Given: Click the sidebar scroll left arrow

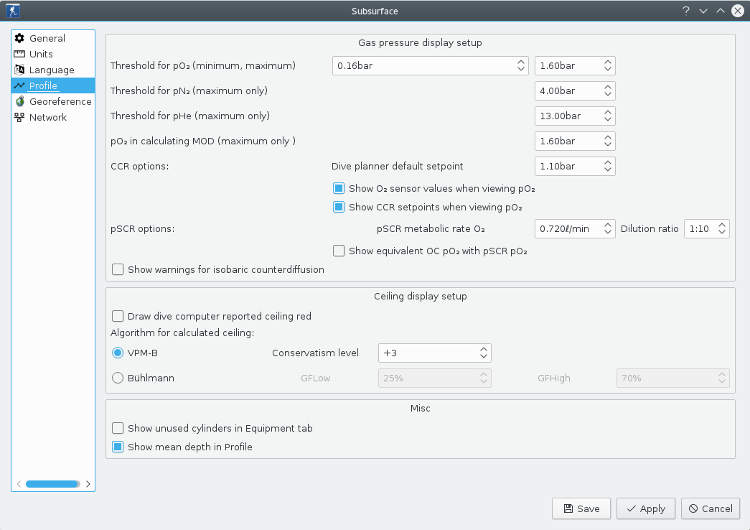Looking at the screenshot, I should coord(18,484).
